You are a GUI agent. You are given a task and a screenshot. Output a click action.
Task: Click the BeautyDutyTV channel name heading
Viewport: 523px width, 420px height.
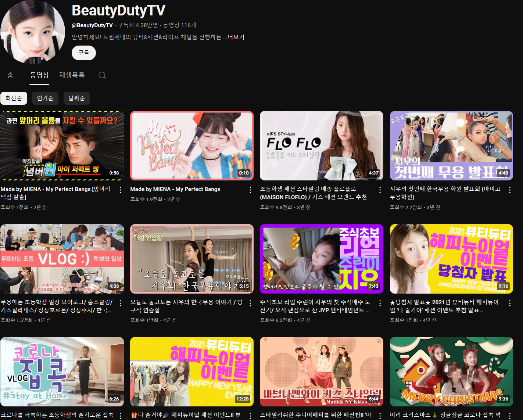pos(118,11)
